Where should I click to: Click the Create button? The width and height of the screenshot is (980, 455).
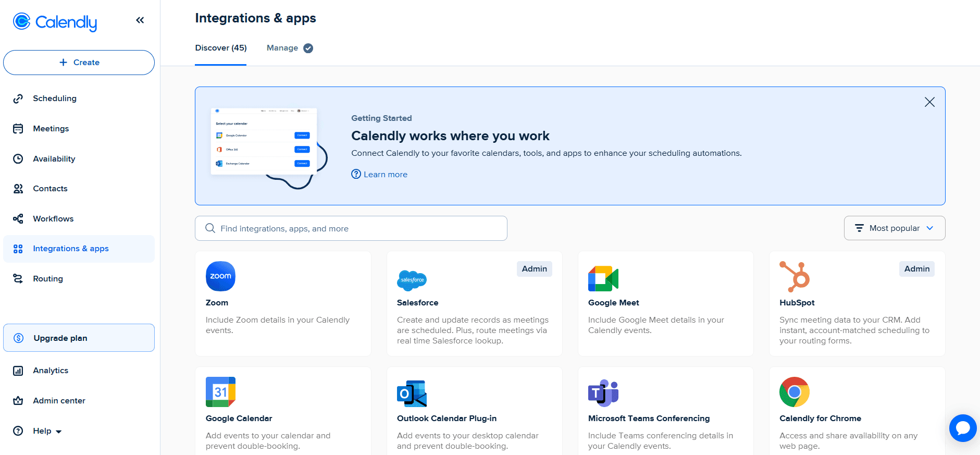coord(79,63)
